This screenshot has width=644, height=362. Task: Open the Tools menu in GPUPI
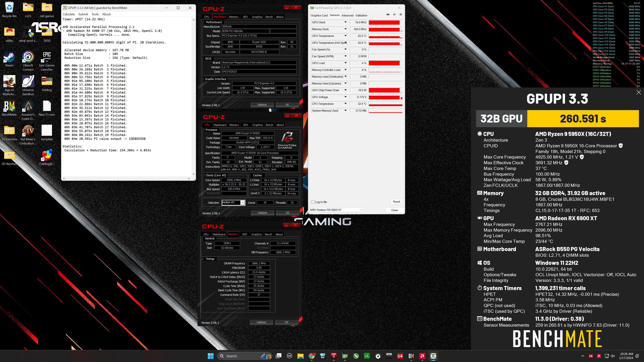pos(95,14)
